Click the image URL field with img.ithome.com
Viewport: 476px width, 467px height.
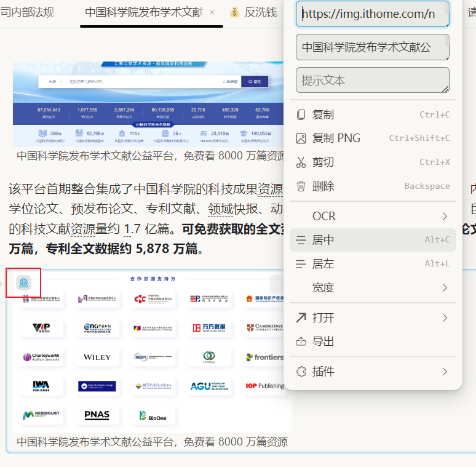click(371, 14)
